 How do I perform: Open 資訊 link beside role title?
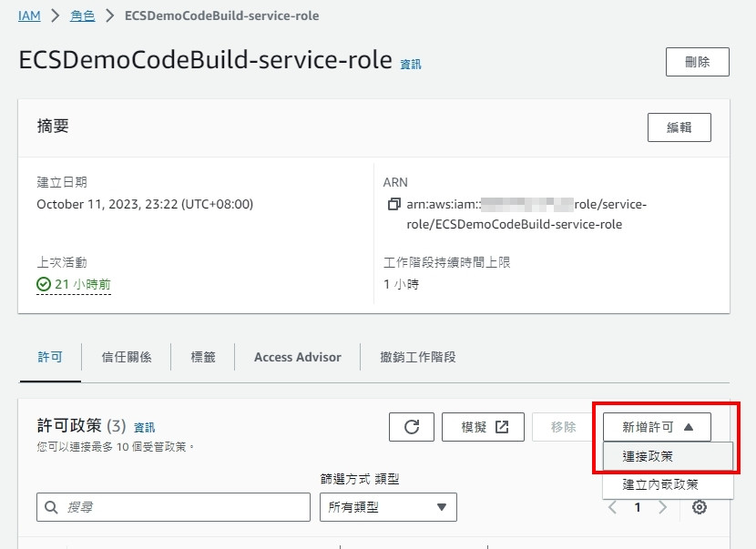coord(411,64)
